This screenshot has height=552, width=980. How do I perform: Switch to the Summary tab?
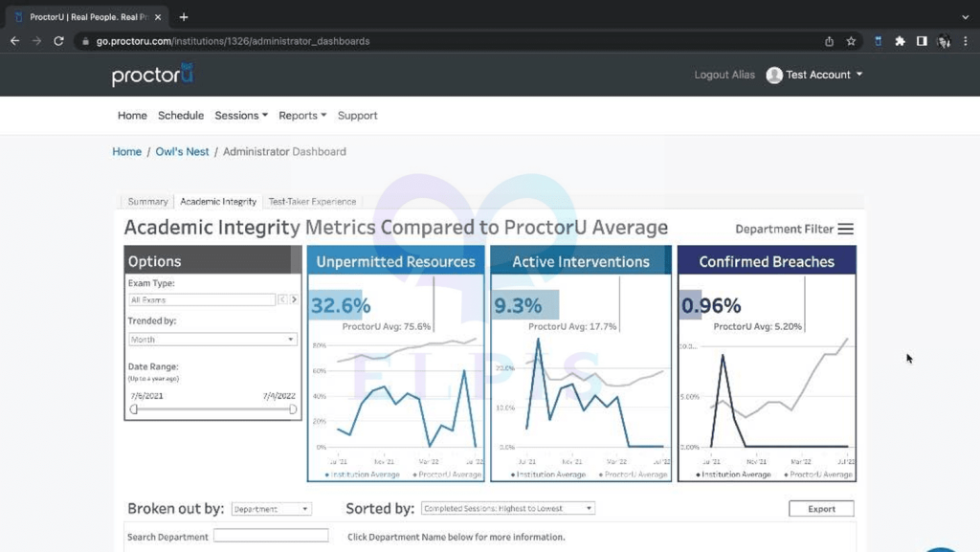coord(147,202)
